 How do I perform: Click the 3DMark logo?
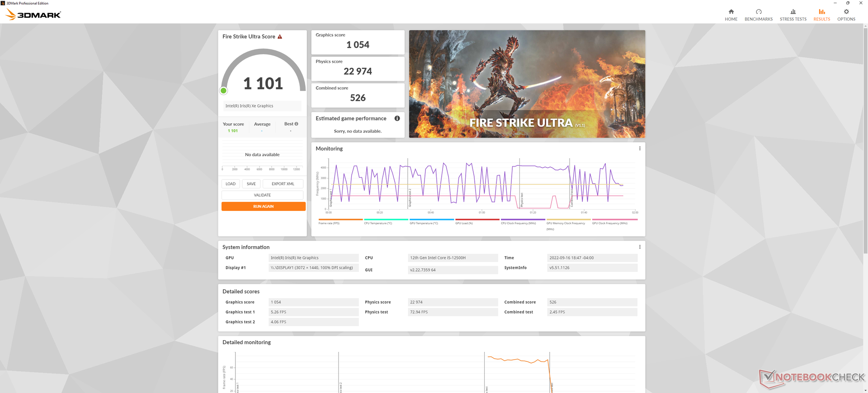[x=33, y=14]
